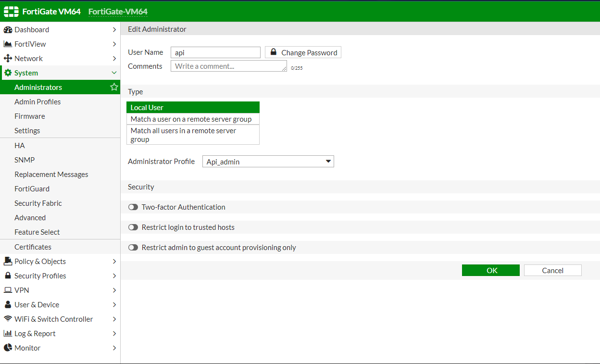
Task: Collapse the System menu chevron
Action: coord(114,73)
